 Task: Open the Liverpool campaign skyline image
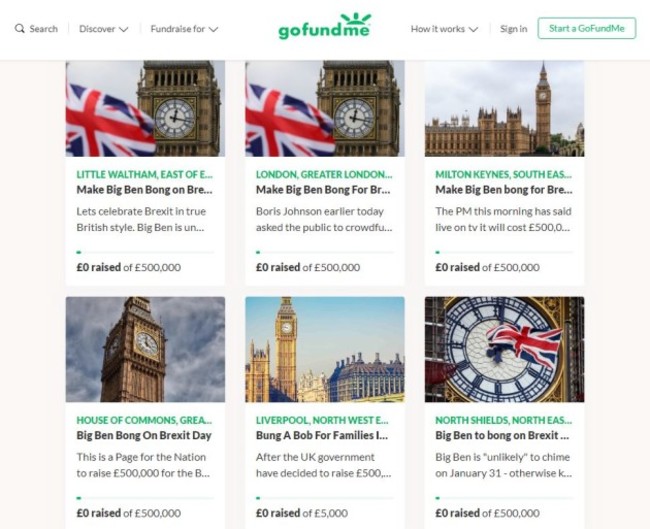click(325, 349)
